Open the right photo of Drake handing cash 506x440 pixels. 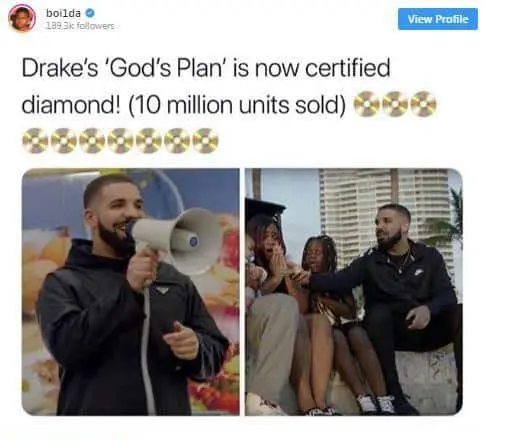point(354,292)
